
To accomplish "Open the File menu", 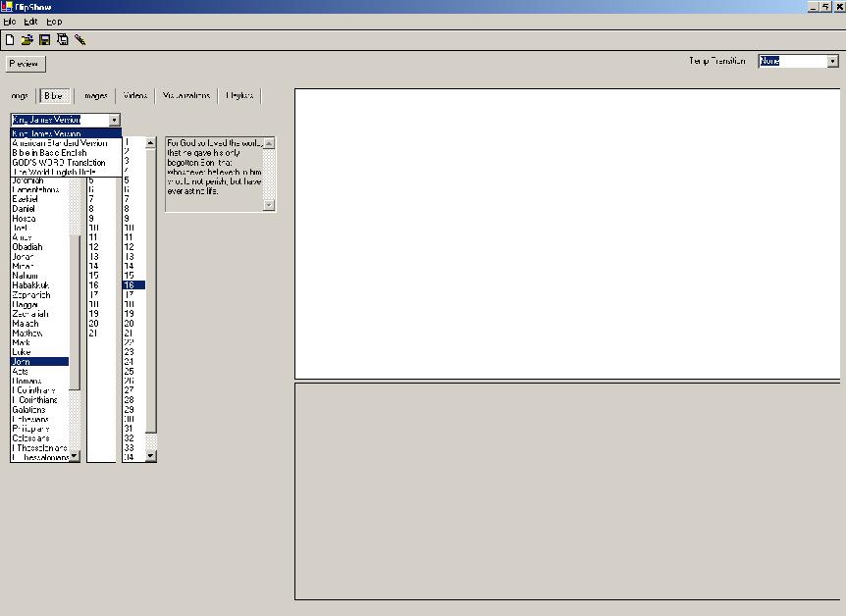I will pos(10,21).
